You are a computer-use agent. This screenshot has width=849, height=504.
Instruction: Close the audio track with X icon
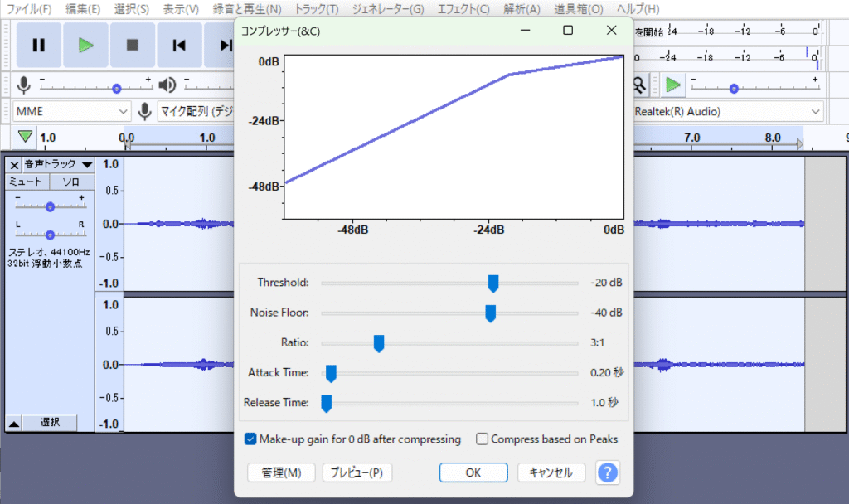point(14,164)
